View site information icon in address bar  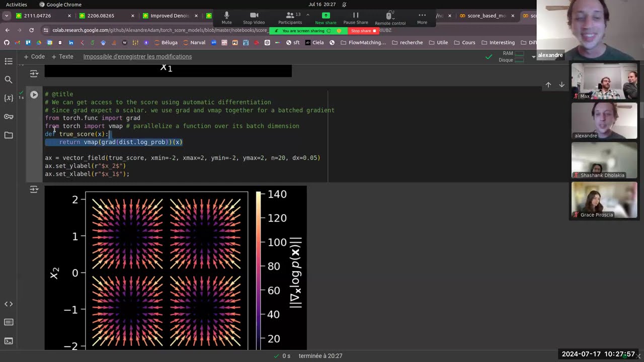(46, 30)
